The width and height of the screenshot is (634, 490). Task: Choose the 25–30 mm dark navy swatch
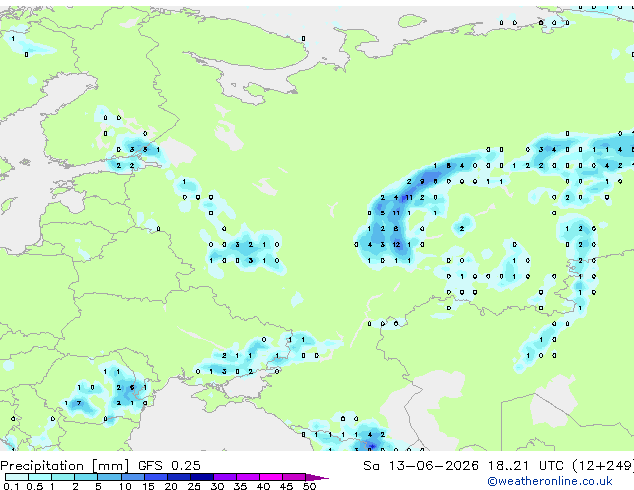point(201,477)
